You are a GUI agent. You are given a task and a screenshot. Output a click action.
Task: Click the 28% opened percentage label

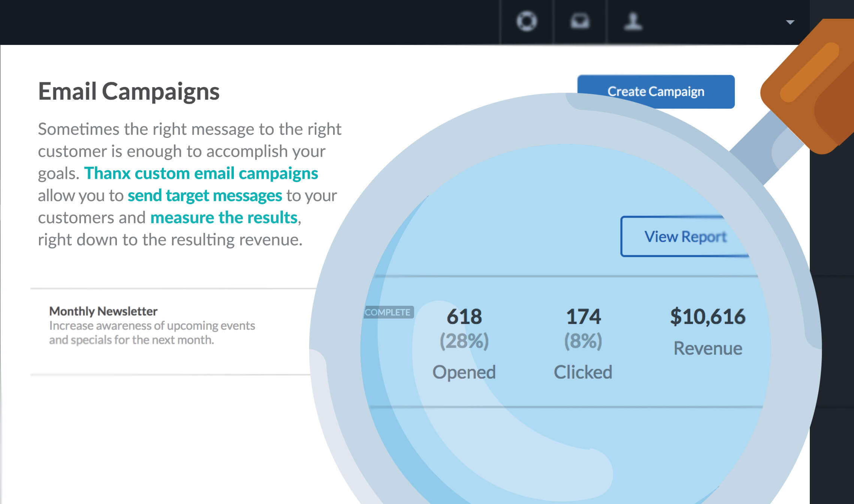pos(464,341)
